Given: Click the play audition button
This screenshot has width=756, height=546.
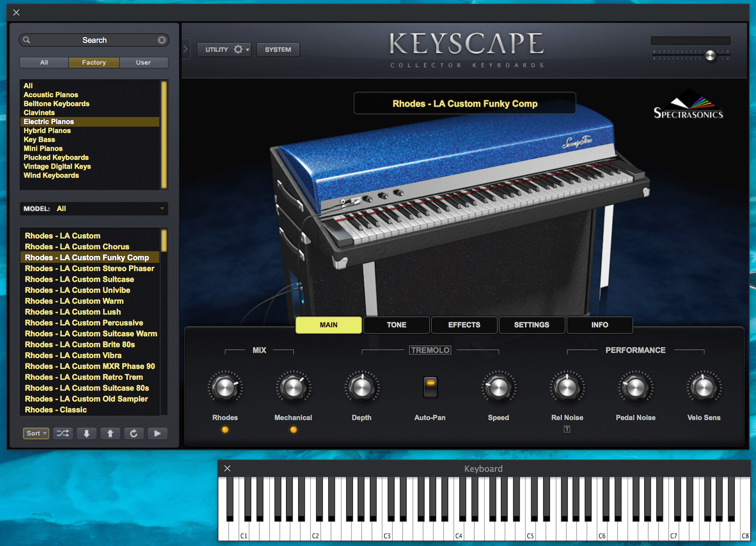Looking at the screenshot, I should point(157,433).
